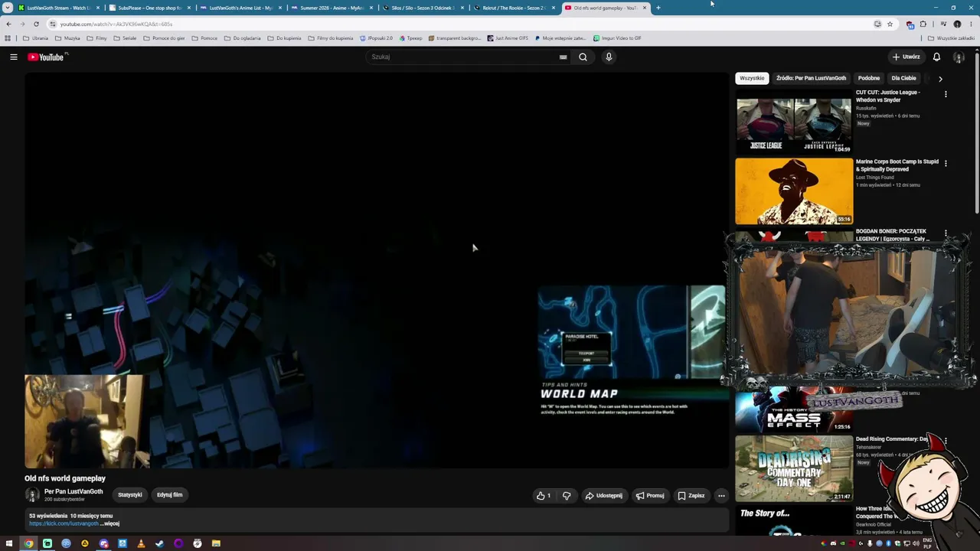Click the Promuj button
980x551 pixels.
tap(649, 495)
